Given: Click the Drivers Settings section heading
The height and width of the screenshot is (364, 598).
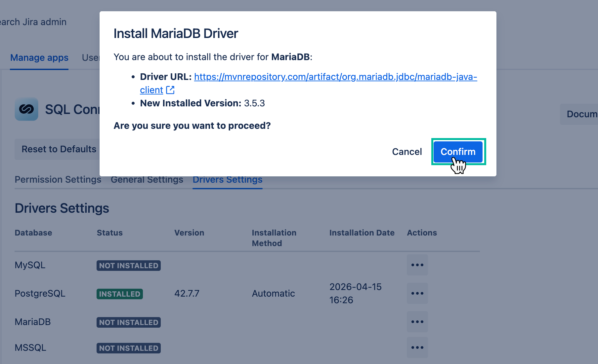Looking at the screenshot, I should tap(62, 208).
